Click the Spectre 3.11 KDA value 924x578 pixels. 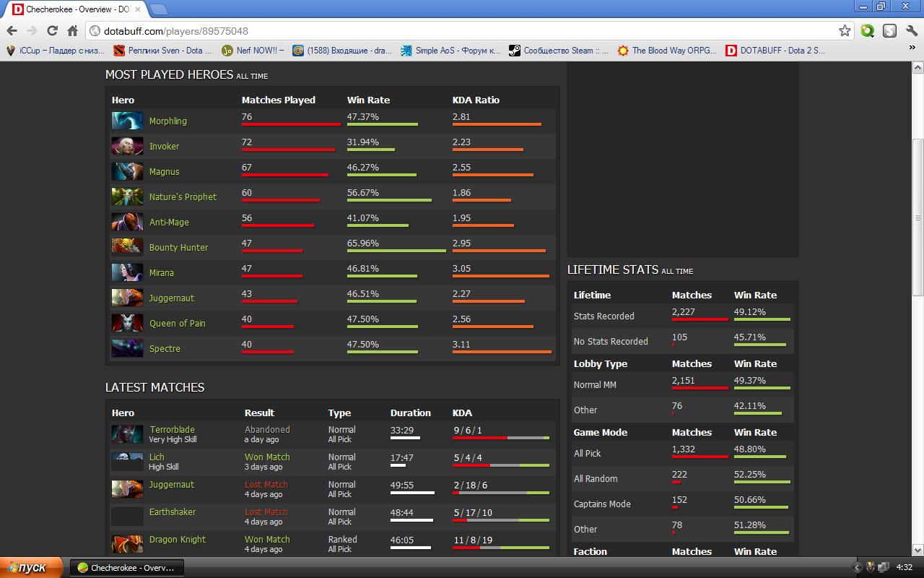pos(461,344)
